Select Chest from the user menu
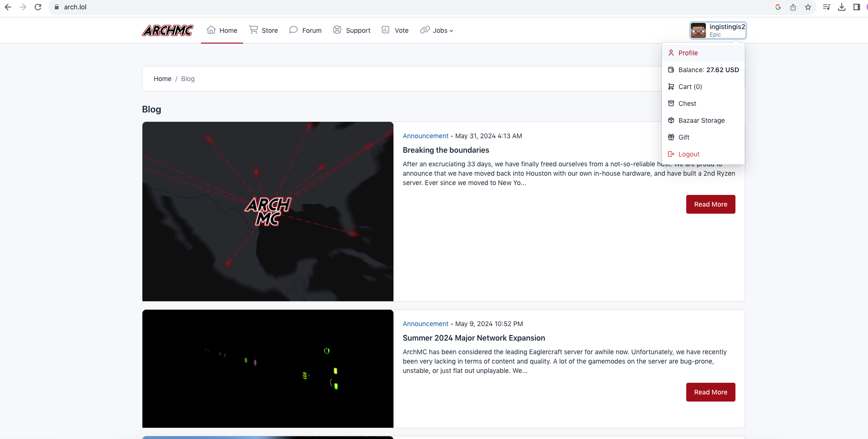Screen dimensions: 868x439 (x=703, y=104)
